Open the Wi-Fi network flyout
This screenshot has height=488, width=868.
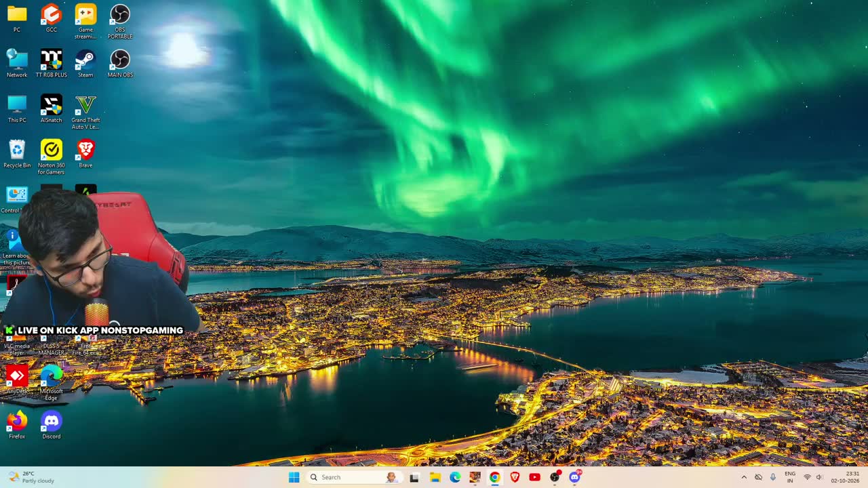coord(807,477)
